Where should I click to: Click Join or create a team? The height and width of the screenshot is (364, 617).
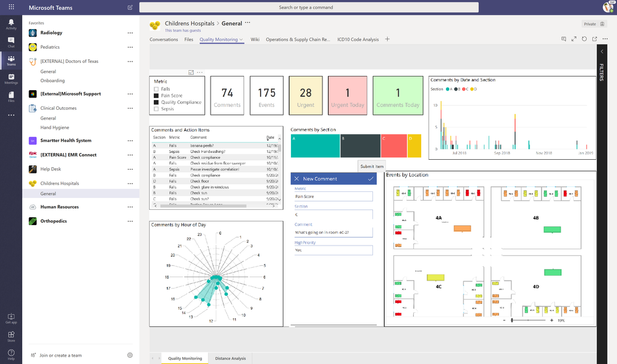pyautogui.click(x=61, y=355)
